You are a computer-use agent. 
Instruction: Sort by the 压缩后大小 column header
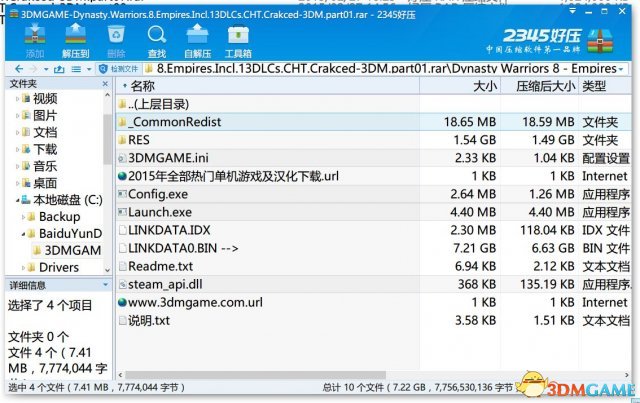540,86
